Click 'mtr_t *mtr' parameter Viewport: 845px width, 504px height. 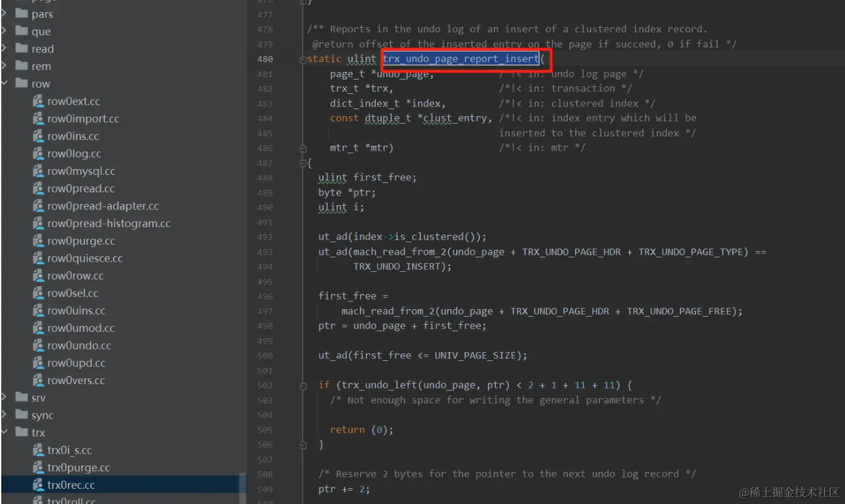click(359, 148)
